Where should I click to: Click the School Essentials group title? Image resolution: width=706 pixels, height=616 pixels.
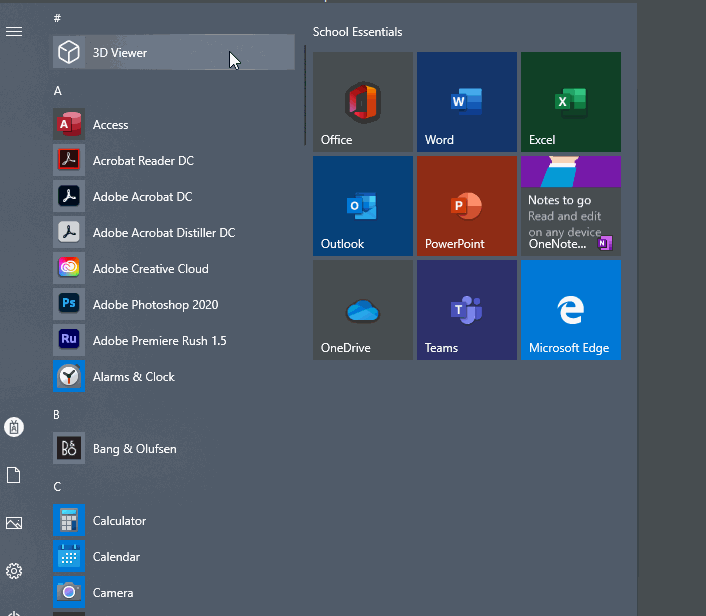pyautogui.click(x=358, y=32)
